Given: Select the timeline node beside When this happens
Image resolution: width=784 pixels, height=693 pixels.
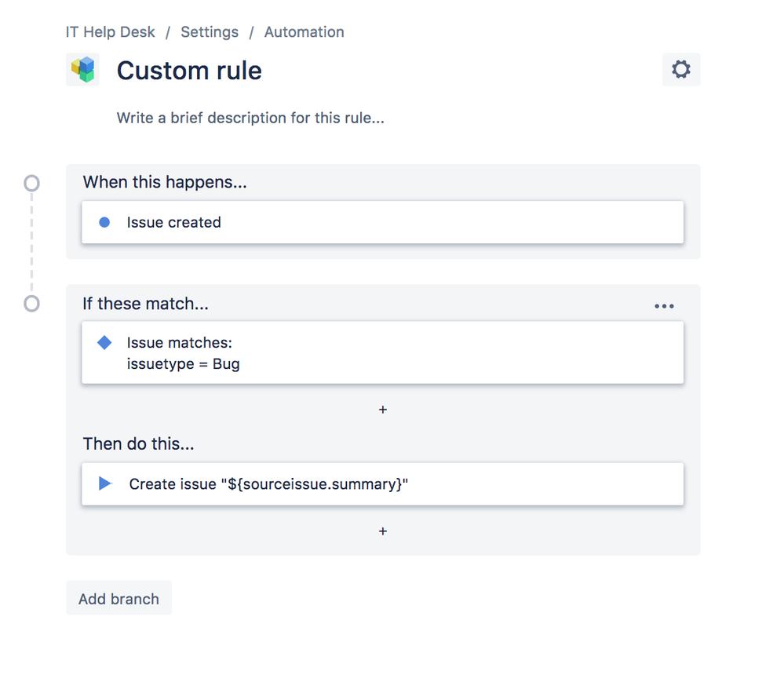Looking at the screenshot, I should click(x=31, y=183).
